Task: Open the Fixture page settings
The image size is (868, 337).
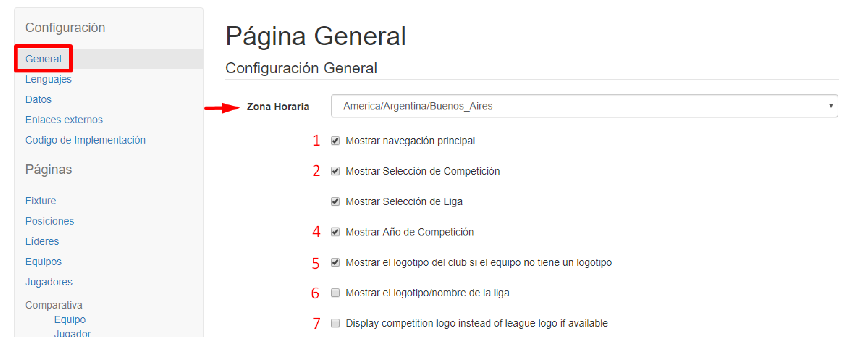Action: pos(40,201)
